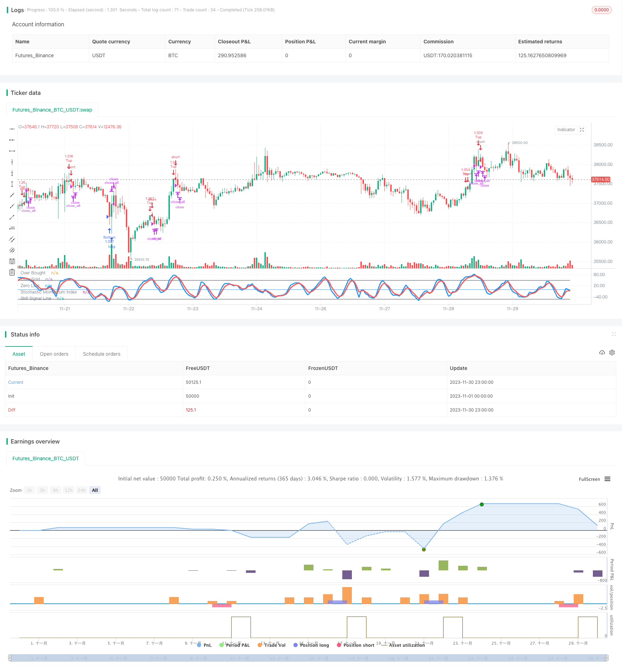The height and width of the screenshot is (672, 622).
Task: Click the Estimated returns value 125.1627650809969
Action: (542, 55)
